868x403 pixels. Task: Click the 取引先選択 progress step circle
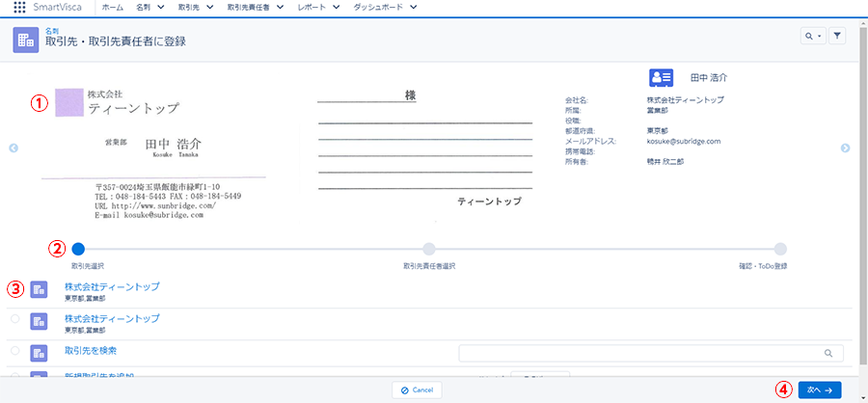78,249
